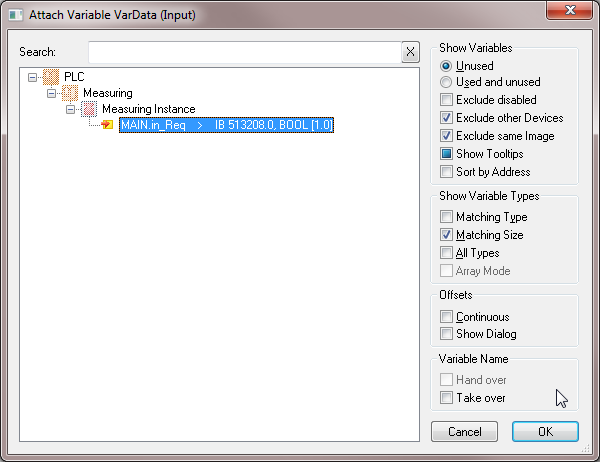Tick the Continuous offsets checkbox
This screenshot has width=600, height=462.
[446, 317]
